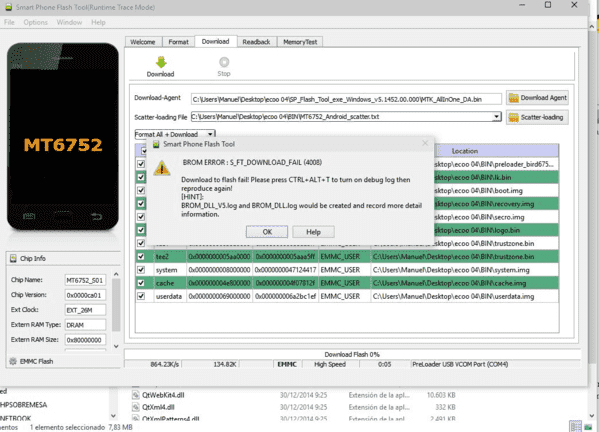Toggle the secro.img row checkbox
Image resolution: width=599 pixels, height=432 pixels.
click(x=141, y=217)
